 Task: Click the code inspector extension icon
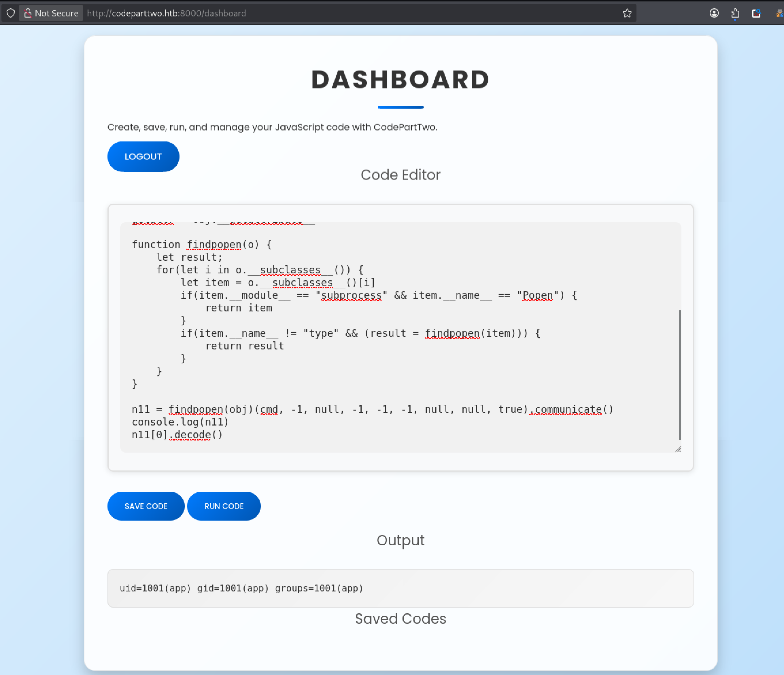point(756,13)
